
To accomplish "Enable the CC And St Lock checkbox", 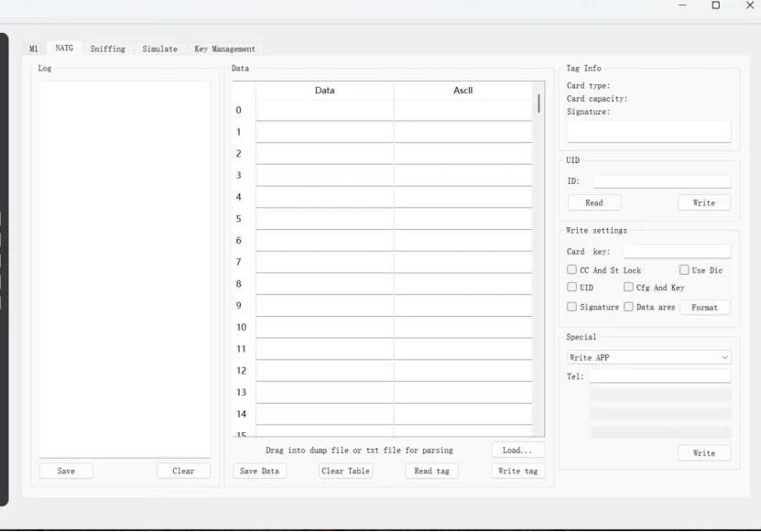I will pos(572,269).
